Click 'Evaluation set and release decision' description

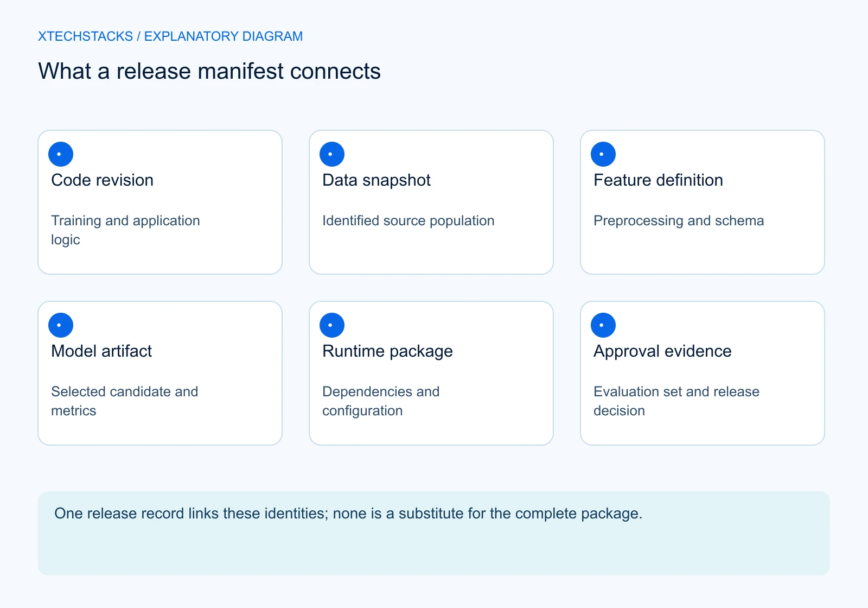point(676,401)
